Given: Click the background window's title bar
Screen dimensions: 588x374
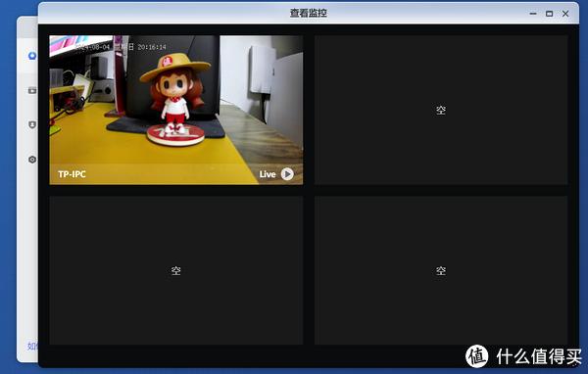Looking at the screenshot, I should (27, 27).
